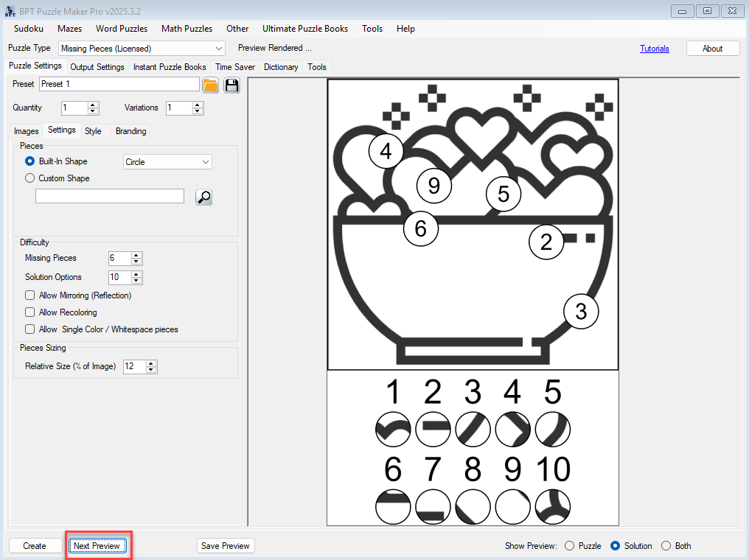Select the Custom Shape radio button

(30, 178)
